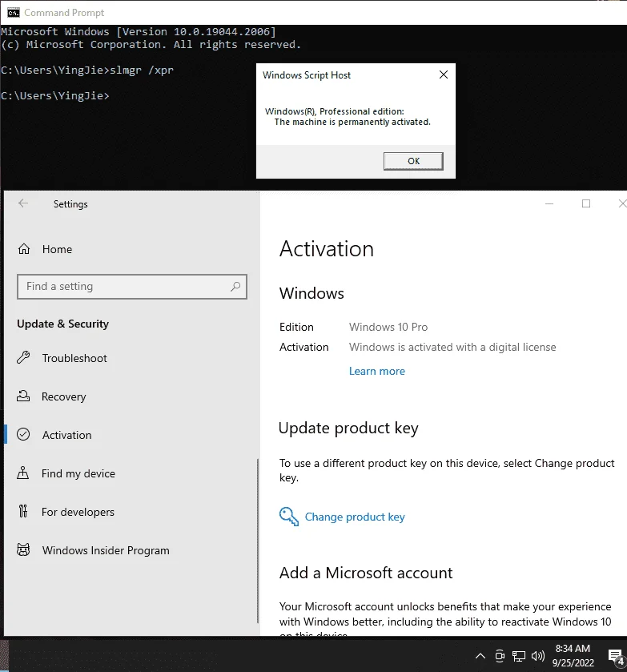Open the Action Center notifications icon
627x672 pixels.
tap(616, 656)
